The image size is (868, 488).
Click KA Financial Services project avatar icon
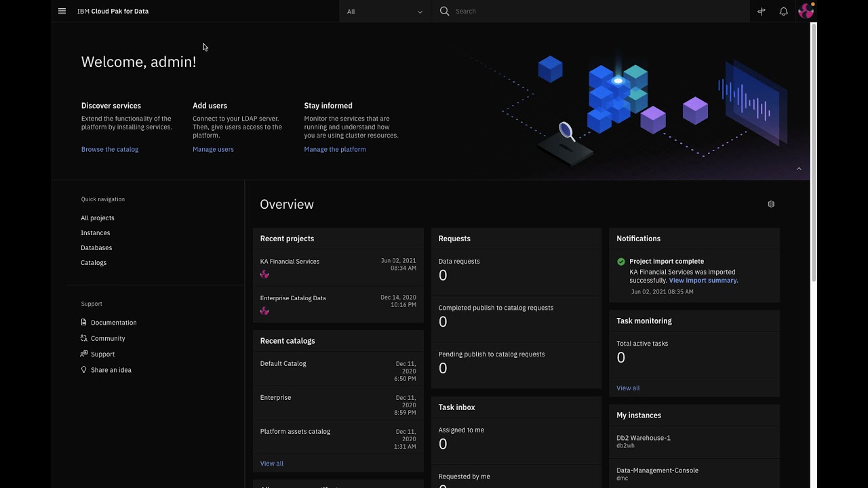tap(264, 274)
